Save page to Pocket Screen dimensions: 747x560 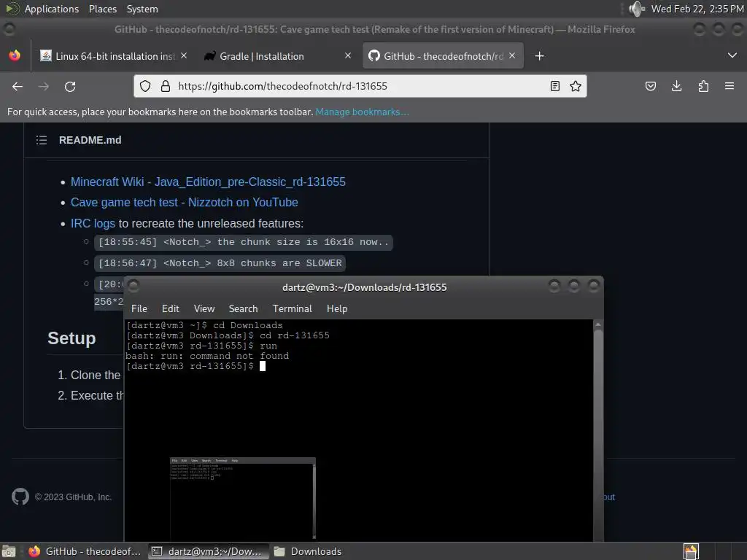[650, 86]
